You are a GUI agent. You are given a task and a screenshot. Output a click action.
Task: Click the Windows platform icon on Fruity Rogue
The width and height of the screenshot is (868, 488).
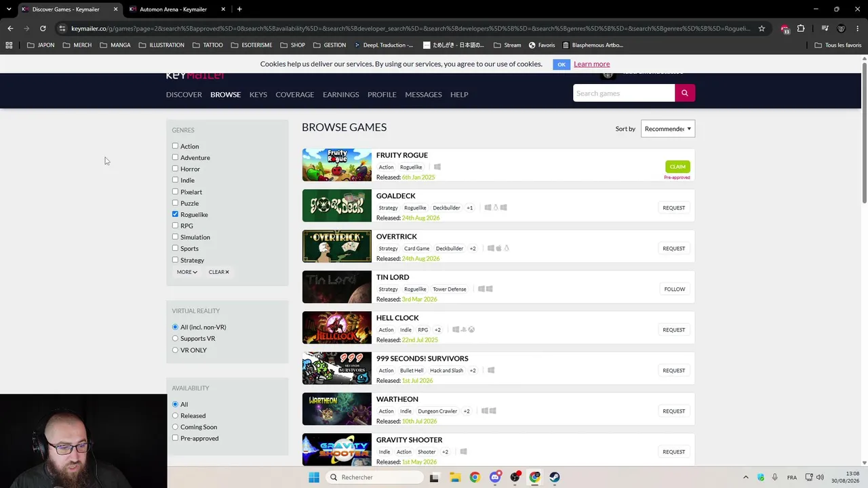point(437,167)
